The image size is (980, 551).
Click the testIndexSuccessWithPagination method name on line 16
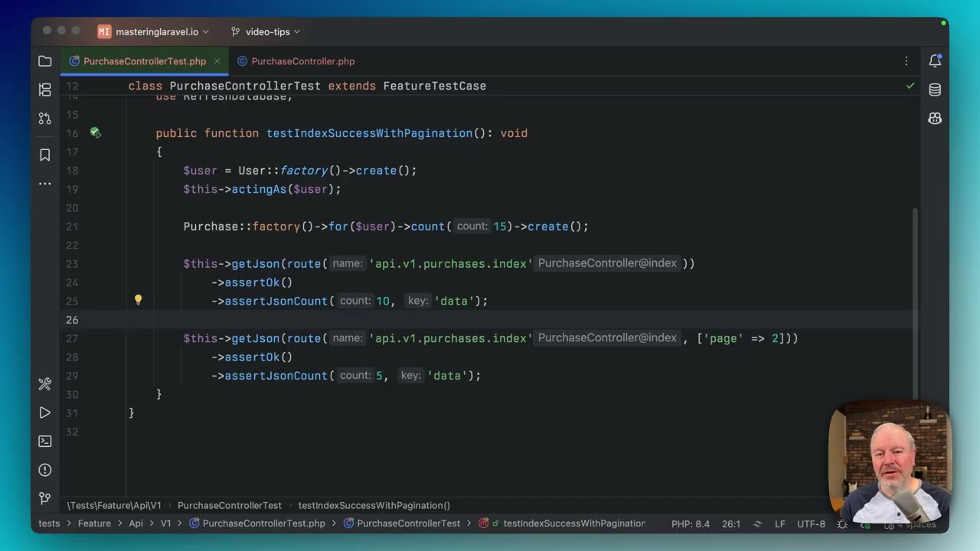[369, 133]
